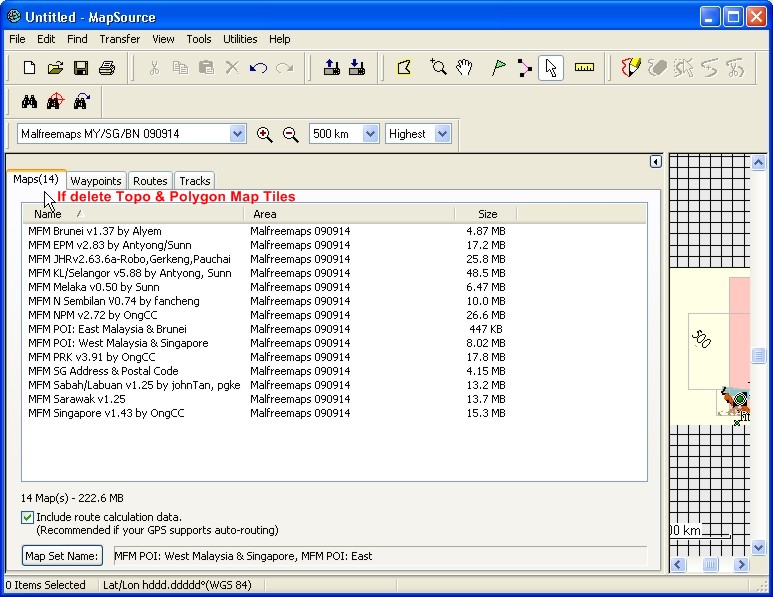Click Recently Found Places binoculars icon

[x=81, y=102]
